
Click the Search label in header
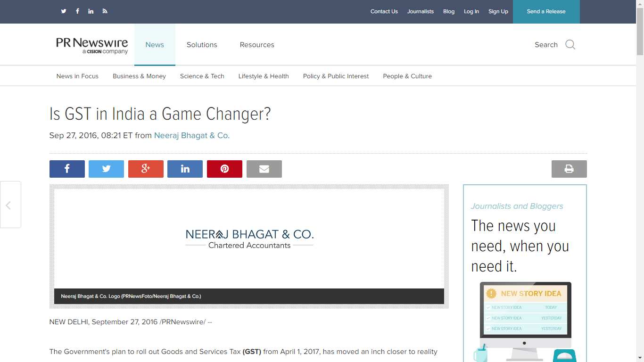(x=546, y=45)
